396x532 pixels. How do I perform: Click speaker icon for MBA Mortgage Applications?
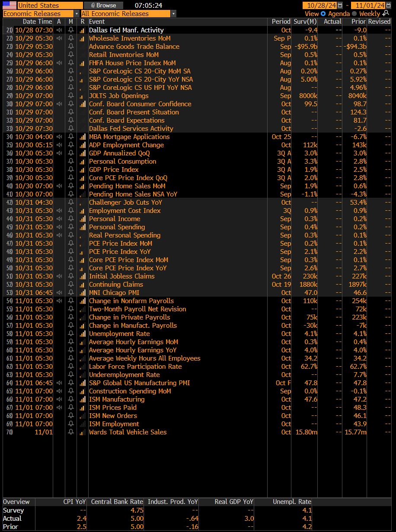[59, 137]
